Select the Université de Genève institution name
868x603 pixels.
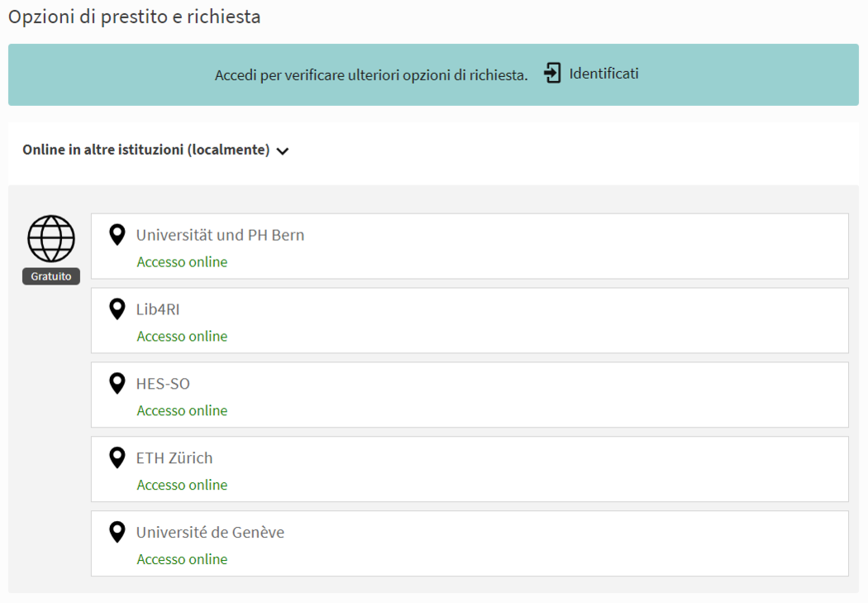point(210,533)
